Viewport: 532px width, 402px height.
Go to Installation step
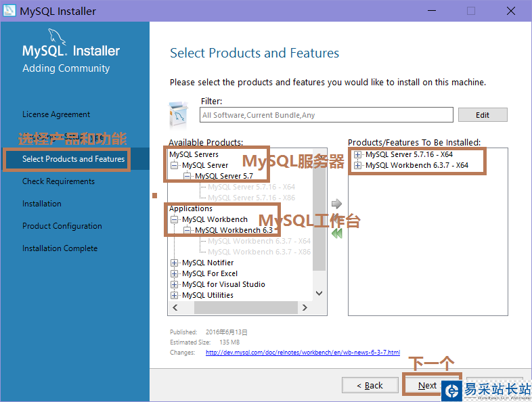pos(42,204)
